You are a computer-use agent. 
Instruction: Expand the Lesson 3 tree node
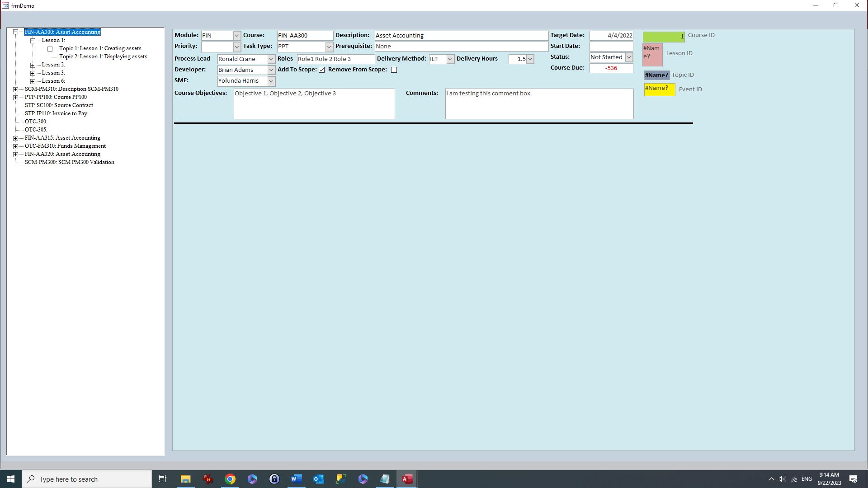click(x=33, y=73)
